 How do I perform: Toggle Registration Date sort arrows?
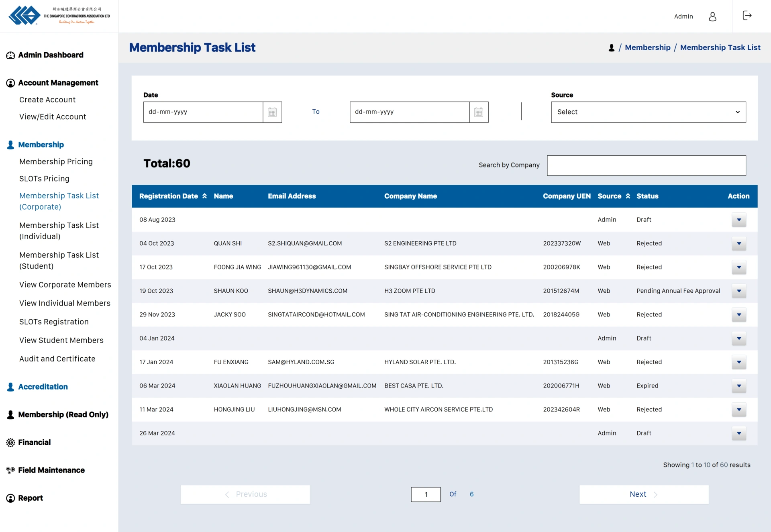tap(204, 196)
